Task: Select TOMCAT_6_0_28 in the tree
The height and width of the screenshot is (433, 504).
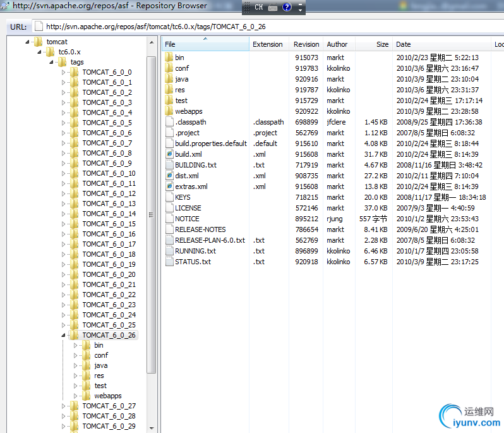Action: pyautogui.click(x=109, y=416)
